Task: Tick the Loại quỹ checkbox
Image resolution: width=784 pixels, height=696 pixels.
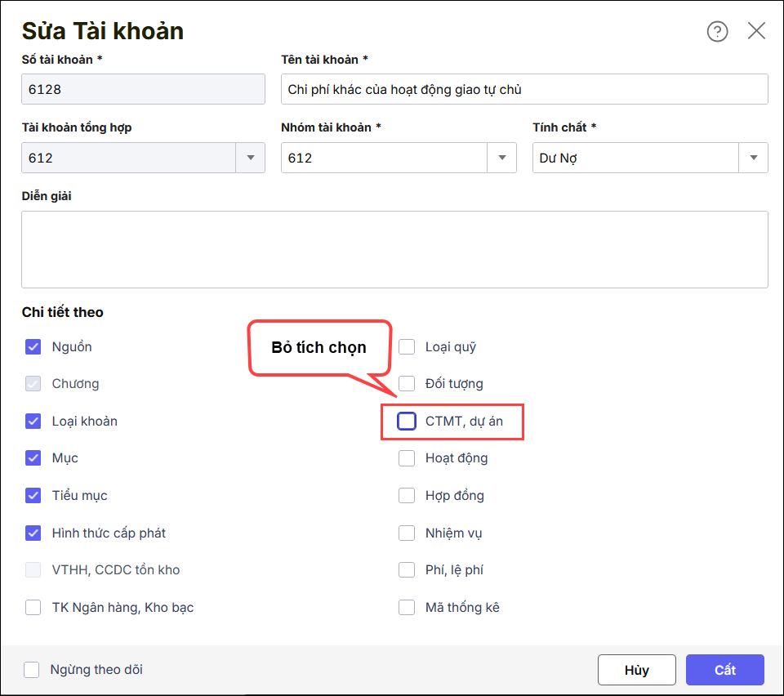Action: pos(407,347)
